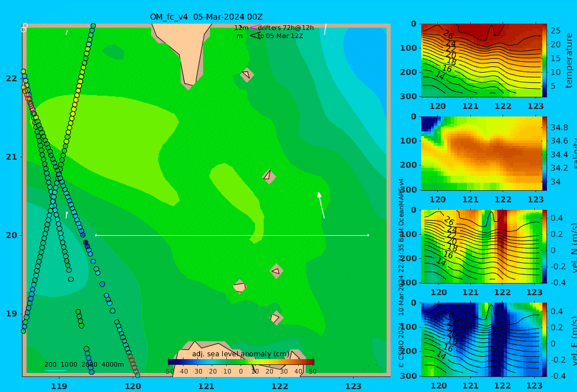577x392 pixels.
Task: Click the small island near 121.5E, 22N
Action: pos(247,74)
